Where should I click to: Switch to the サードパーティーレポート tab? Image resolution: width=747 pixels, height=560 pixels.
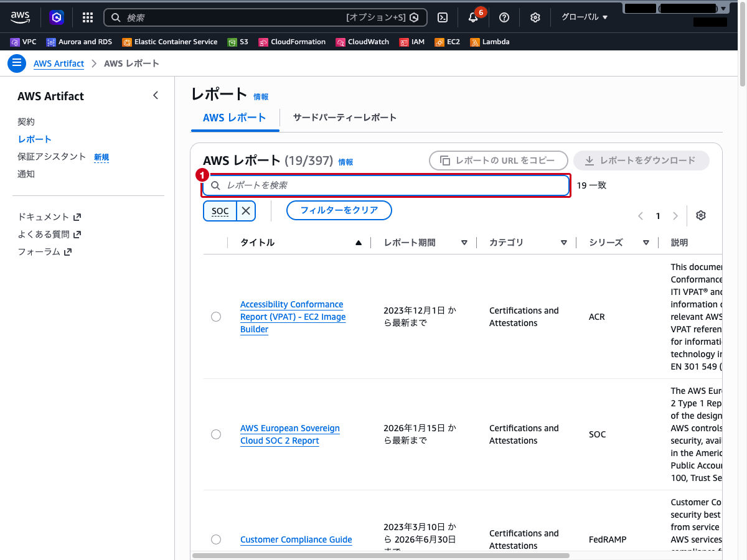click(x=345, y=118)
